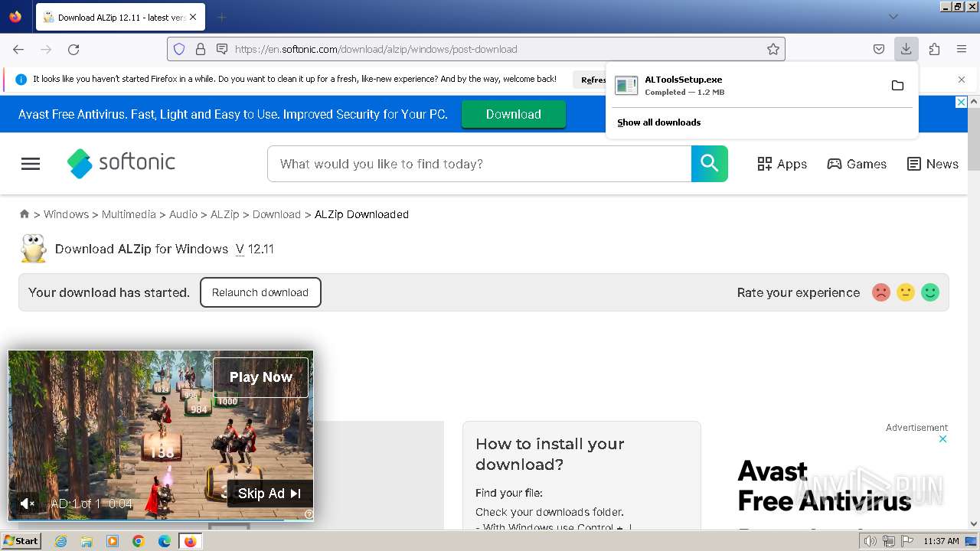Follow the Windows breadcrumb link
This screenshot has height=551, width=980.
coord(66,214)
